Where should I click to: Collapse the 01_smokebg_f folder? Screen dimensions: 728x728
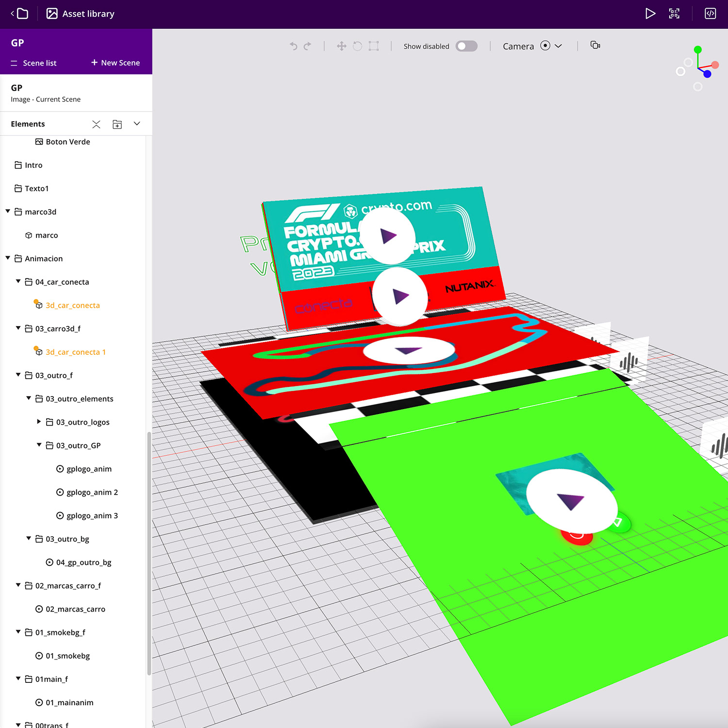tap(18, 631)
